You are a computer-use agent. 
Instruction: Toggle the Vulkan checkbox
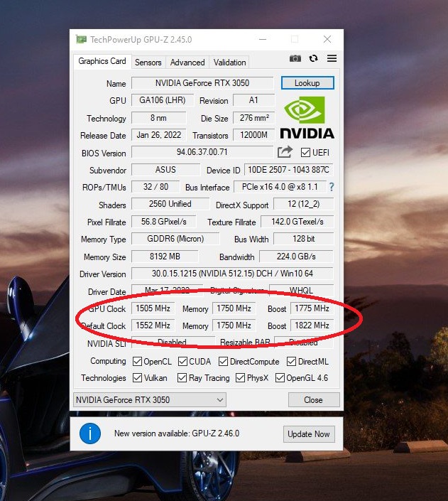pyautogui.click(x=137, y=377)
